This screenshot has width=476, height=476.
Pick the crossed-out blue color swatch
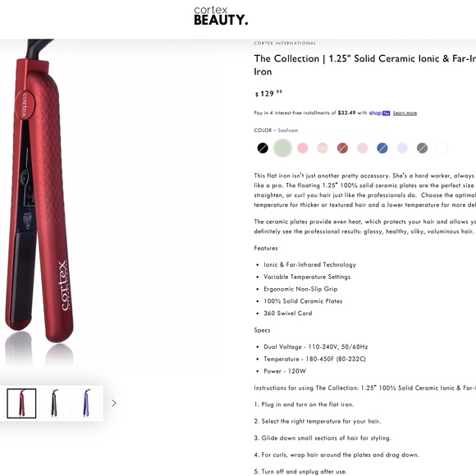pos(382,149)
